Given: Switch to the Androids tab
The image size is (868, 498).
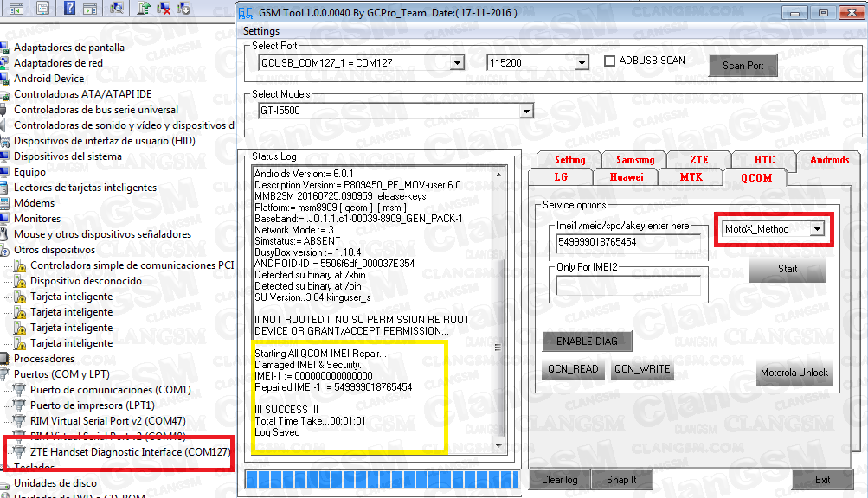Looking at the screenshot, I should click(829, 160).
